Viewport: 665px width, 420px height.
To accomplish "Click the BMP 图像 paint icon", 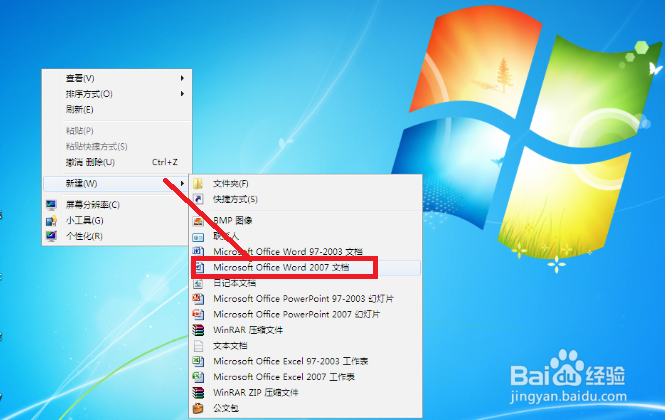I will point(198,221).
